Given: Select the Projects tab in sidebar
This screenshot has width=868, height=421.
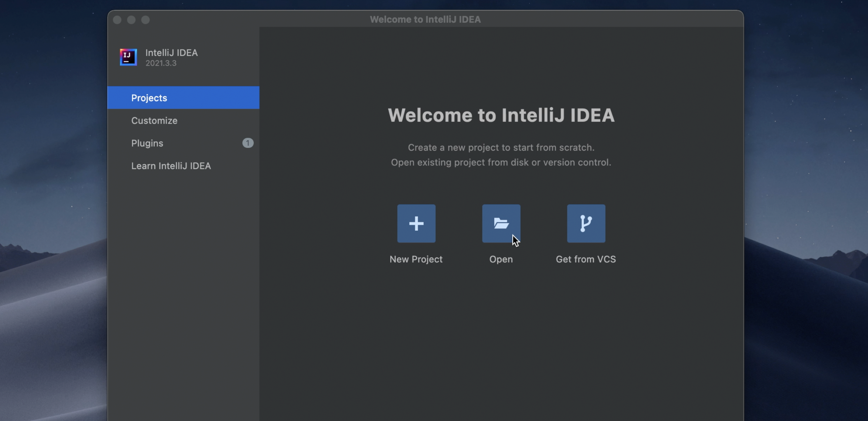Looking at the screenshot, I should click(x=183, y=98).
